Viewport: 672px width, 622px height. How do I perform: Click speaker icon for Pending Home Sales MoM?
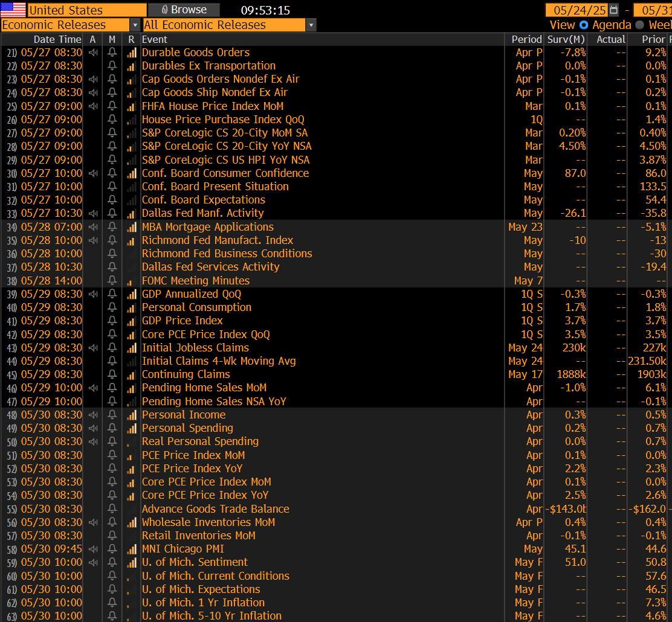click(x=93, y=388)
